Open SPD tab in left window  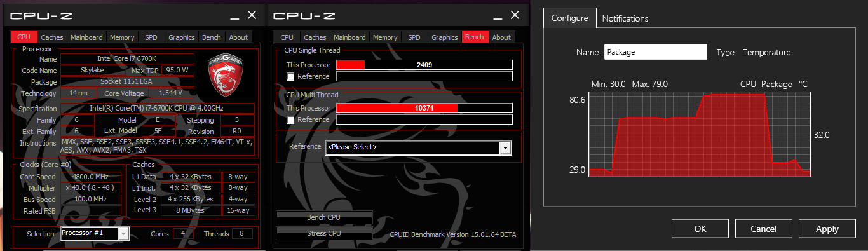click(151, 37)
